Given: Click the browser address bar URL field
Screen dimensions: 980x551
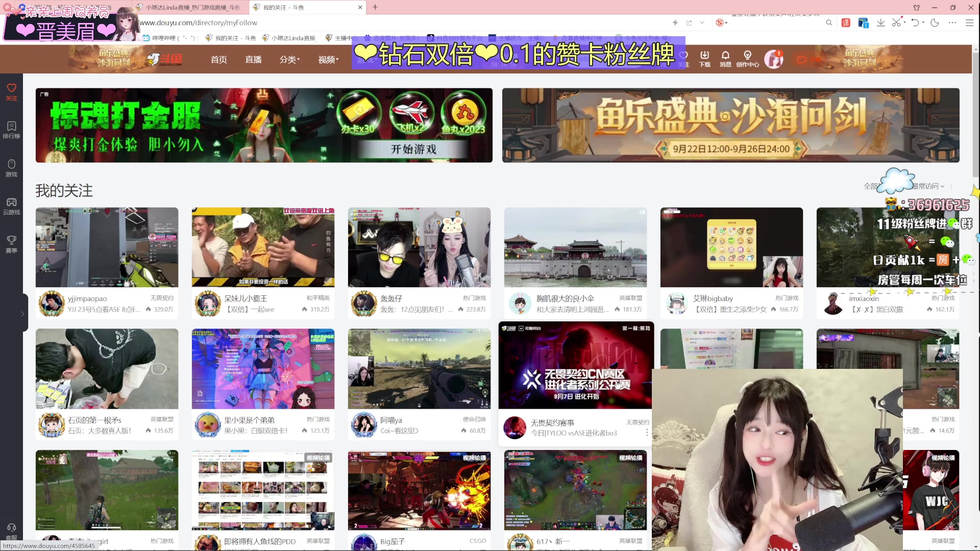Looking at the screenshot, I should pyautogui.click(x=398, y=22).
